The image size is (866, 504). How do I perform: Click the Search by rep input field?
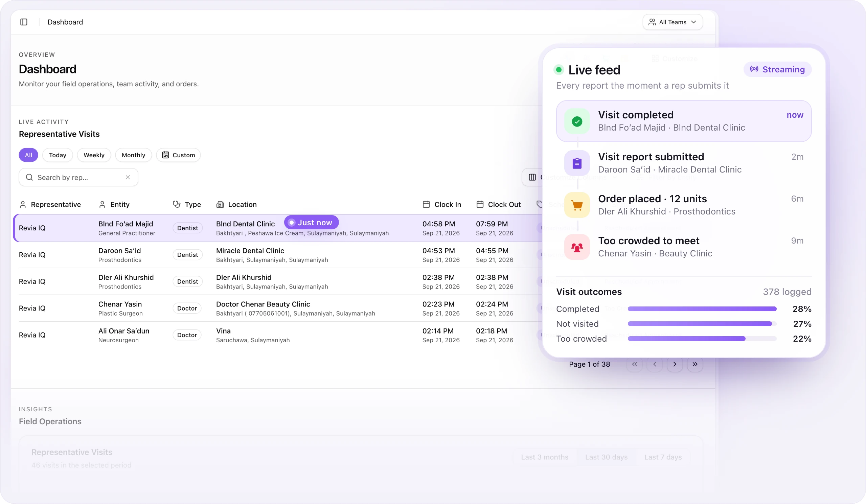point(78,177)
